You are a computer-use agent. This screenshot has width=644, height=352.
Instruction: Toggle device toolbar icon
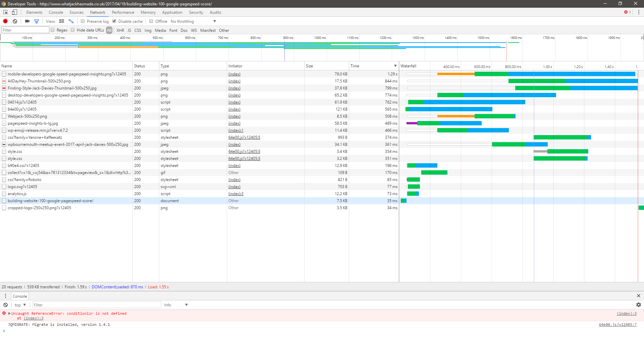coord(14,12)
